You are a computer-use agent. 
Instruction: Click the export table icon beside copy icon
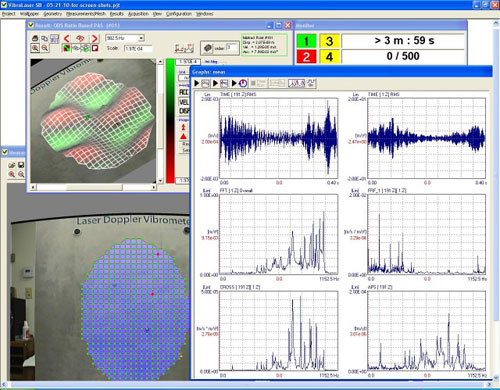click(54, 38)
